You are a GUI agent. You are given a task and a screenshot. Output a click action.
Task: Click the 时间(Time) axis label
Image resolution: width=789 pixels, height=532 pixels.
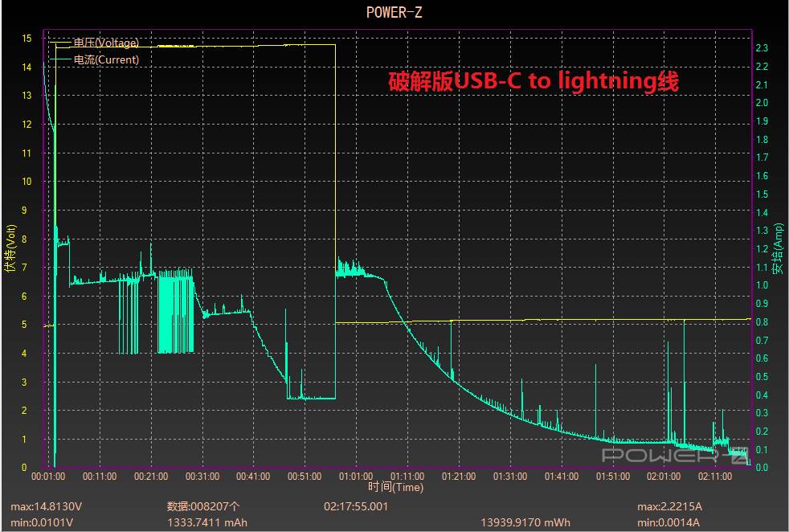click(x=395, y=487)
